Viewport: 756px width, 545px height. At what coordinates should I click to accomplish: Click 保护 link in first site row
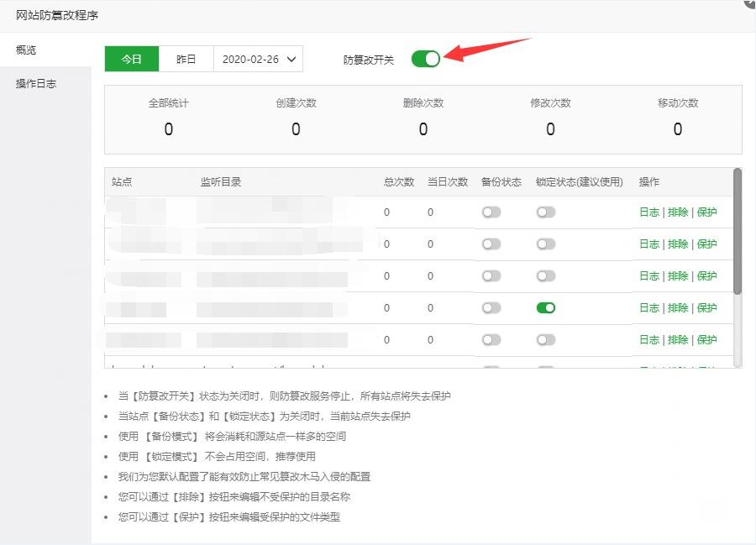click(x=707, y=212)
